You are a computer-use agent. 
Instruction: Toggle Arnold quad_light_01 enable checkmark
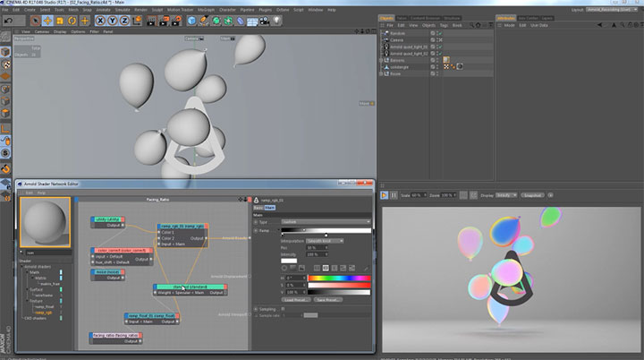click(440, 47)
